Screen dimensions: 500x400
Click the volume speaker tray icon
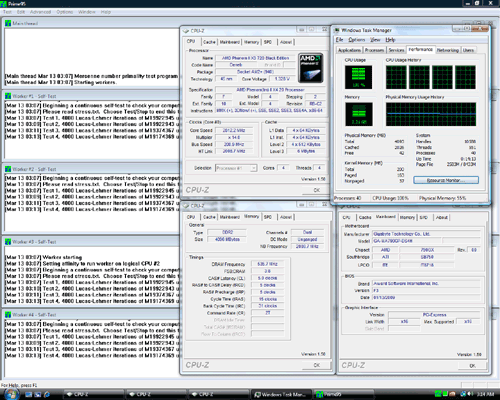click(470, 394)
